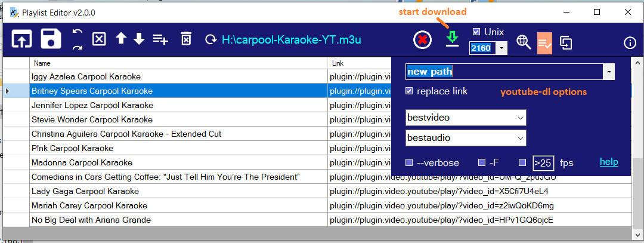Enable the --verbose option checkbox
644x243 pixels.
(x=409, y=162)
